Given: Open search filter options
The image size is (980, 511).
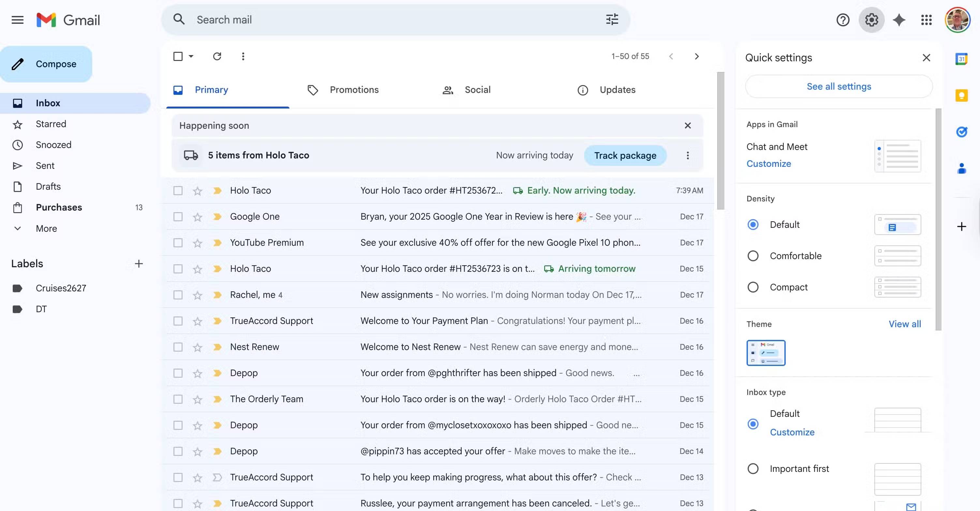Looking at the screenshot, I should [612, 20].
